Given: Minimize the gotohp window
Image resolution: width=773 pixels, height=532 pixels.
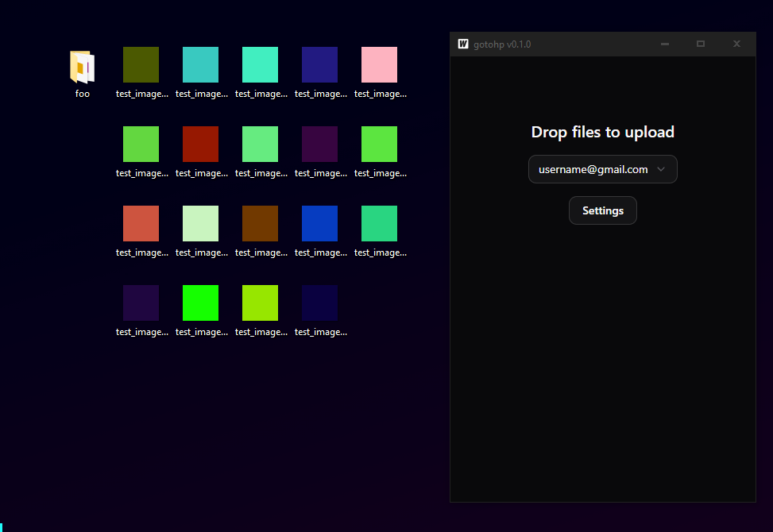Looking at the screenshot, I should pos(665,44).
